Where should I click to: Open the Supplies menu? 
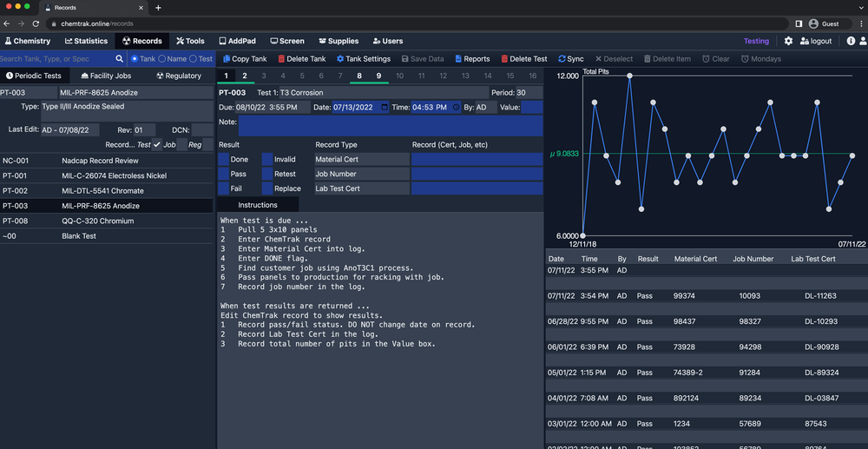point(339,41)
